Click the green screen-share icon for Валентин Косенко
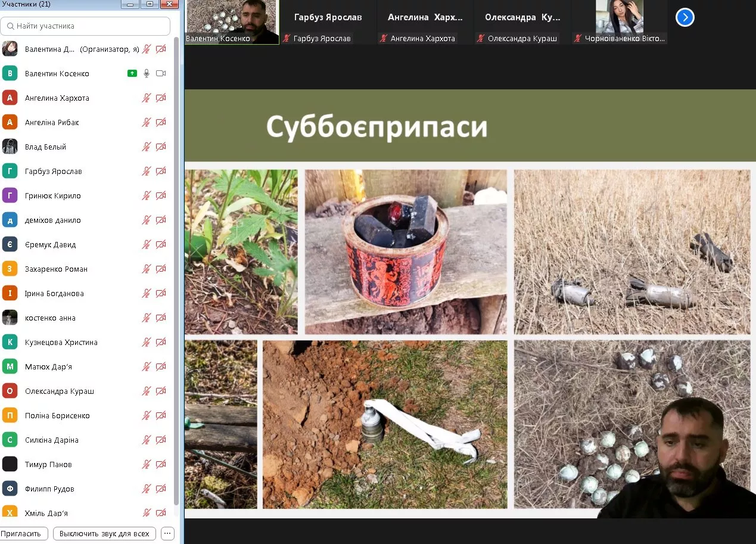Image resolution: width=756 pixels, height=544 pixels. 132,73
